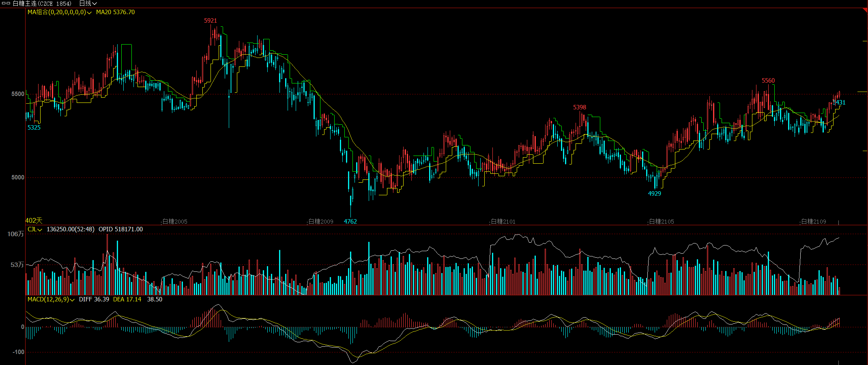
Task: Select the 5921 high price label
Action: point(211,21)
